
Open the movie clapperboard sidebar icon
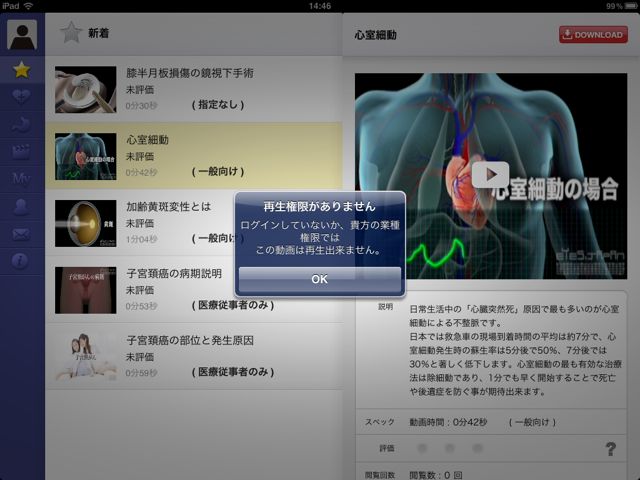(21, 151)
